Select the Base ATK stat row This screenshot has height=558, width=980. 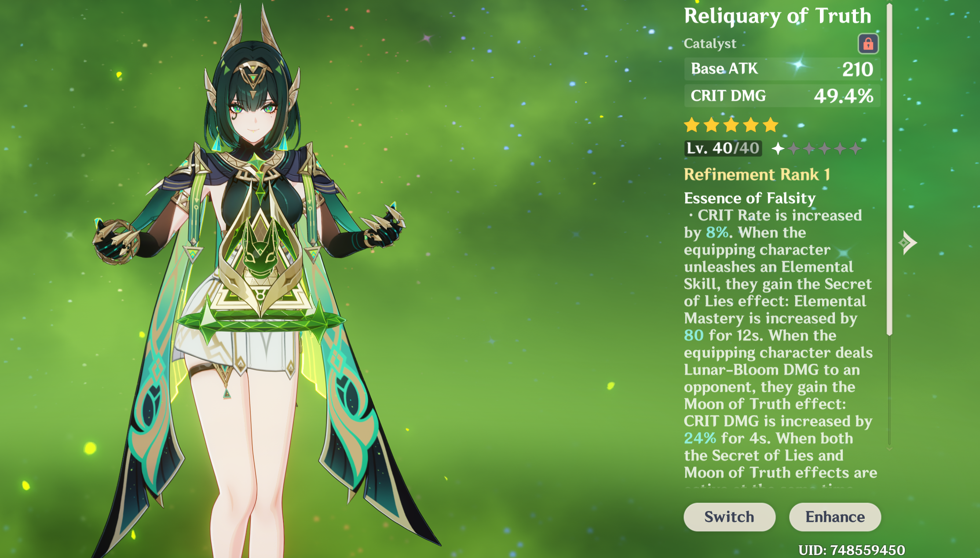pos(782,69)
